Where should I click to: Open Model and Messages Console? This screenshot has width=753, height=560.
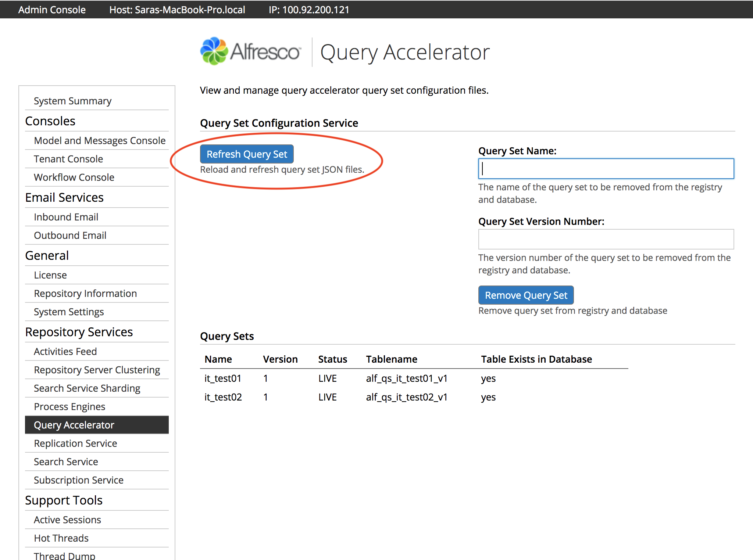tap(100, 141)
